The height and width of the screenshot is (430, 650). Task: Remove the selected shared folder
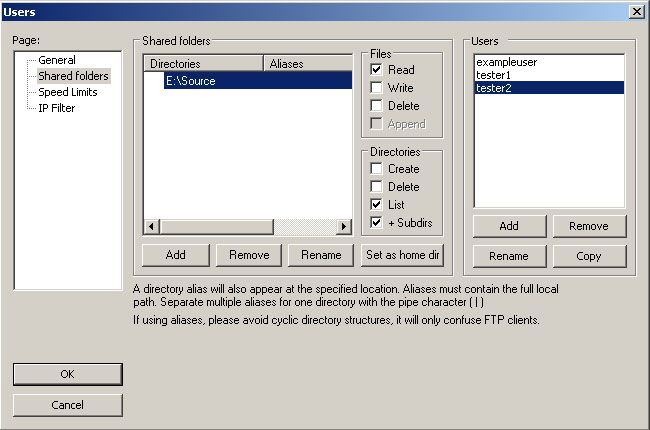249,255
